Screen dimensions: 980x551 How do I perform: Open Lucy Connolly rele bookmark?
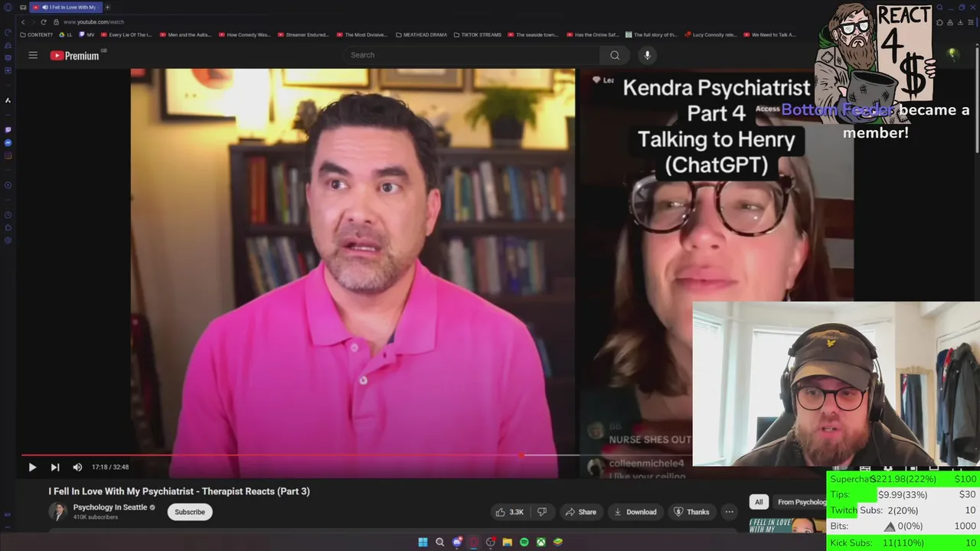click(710, 34)
